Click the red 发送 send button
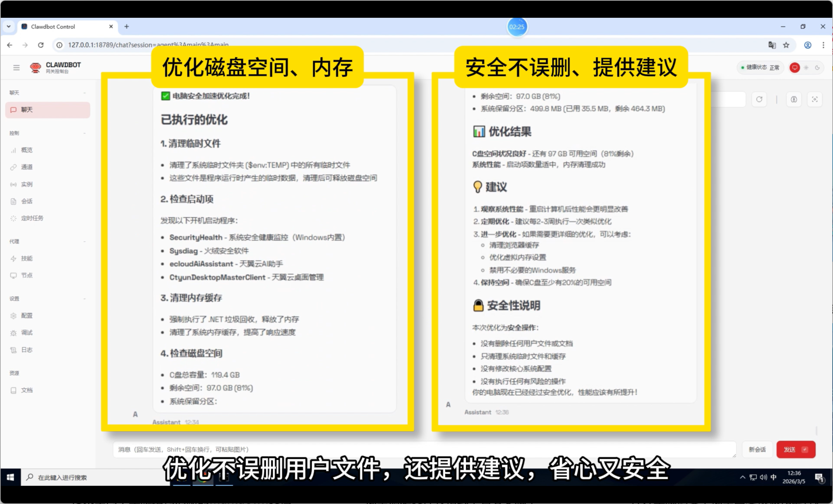 pyautogui.click(x=795, y=450)
